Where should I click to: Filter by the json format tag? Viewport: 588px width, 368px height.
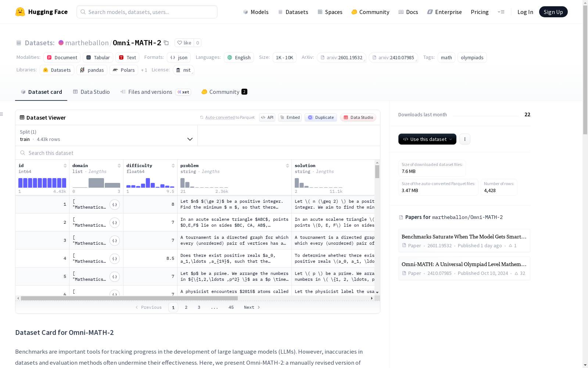click(179, 57)
